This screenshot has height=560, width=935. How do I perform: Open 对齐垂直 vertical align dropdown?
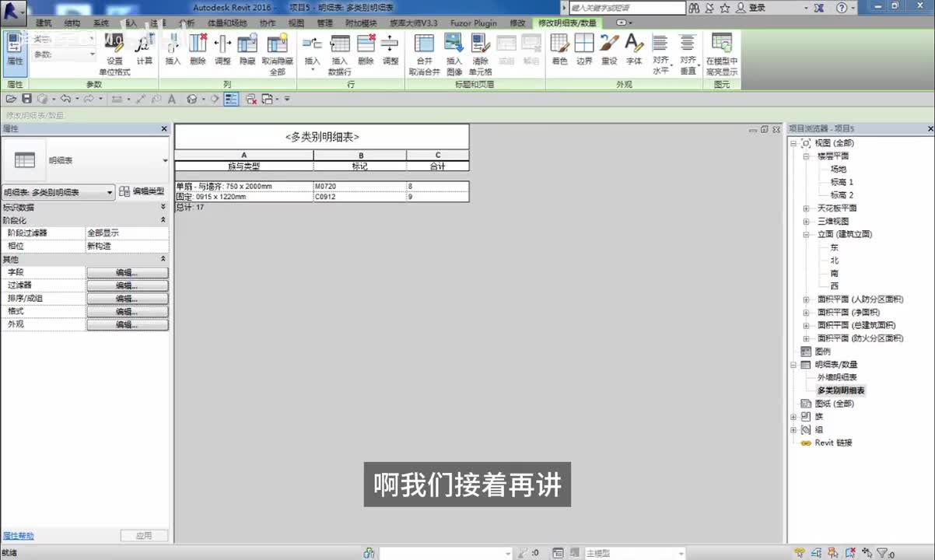click(x=688, y=54)
